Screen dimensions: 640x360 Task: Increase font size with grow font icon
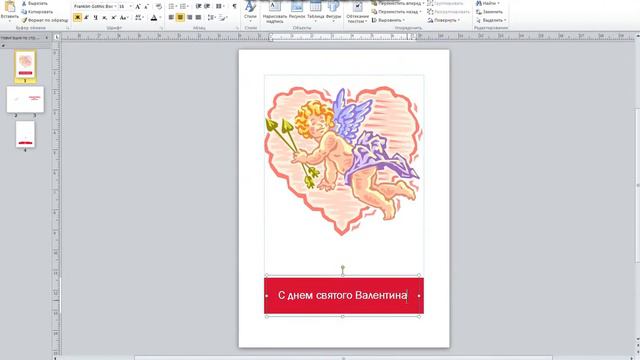(138, 7)
